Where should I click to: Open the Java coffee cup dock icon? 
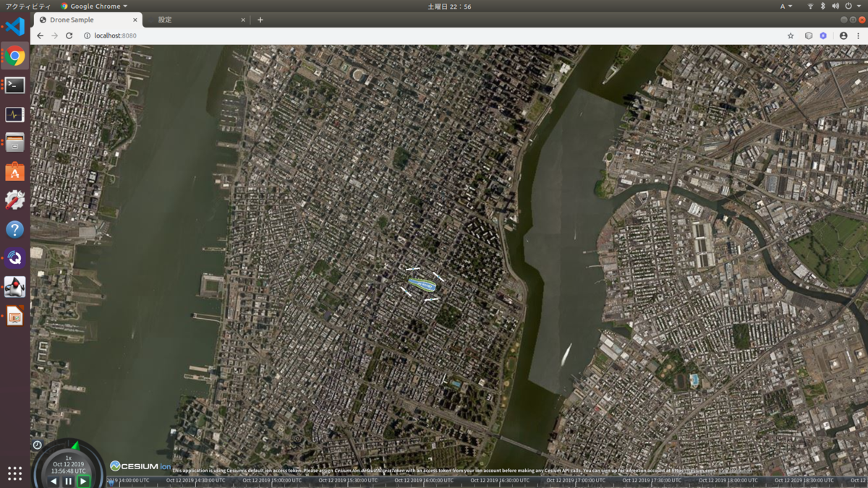point(14,287)
